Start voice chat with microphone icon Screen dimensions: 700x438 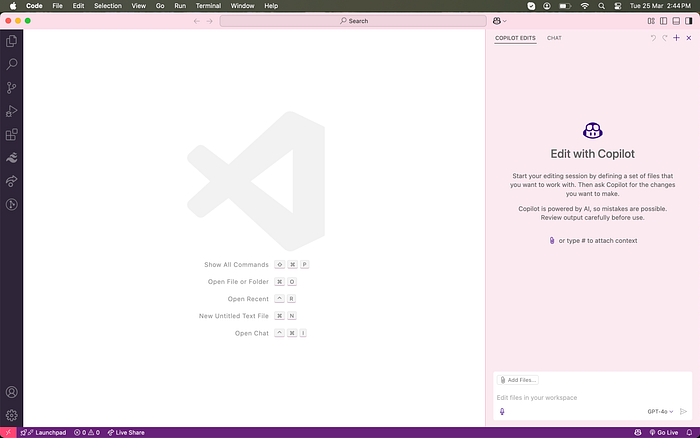502,412
